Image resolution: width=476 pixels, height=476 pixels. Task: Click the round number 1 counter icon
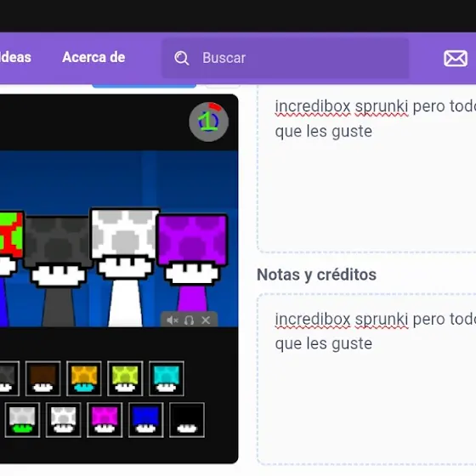click(x=208, y=122)
